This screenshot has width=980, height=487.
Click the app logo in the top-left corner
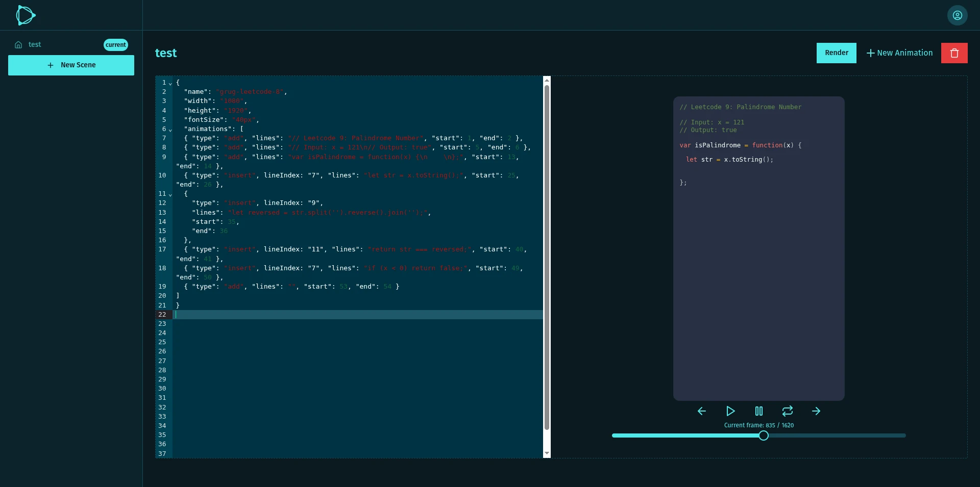(26, 15)
